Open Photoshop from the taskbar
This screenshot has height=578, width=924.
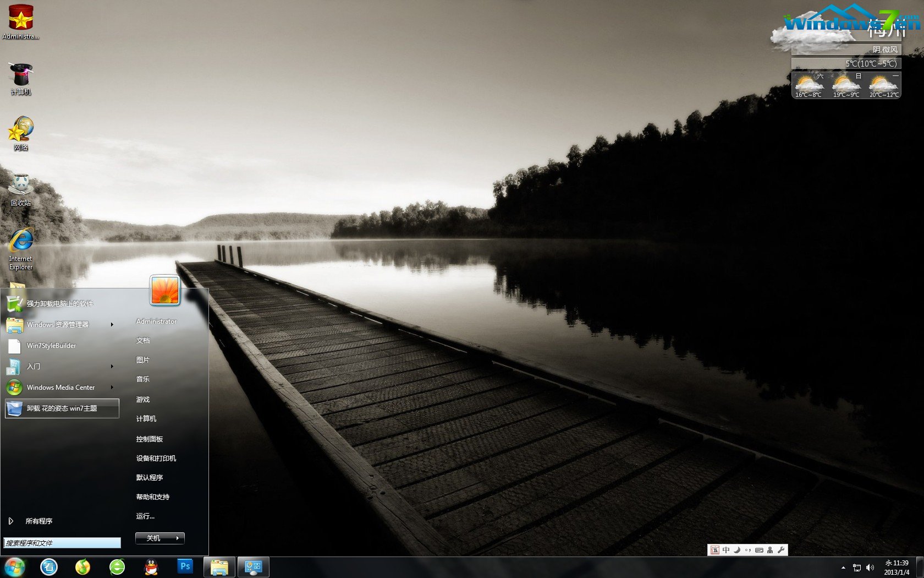(x=185, y=566)
